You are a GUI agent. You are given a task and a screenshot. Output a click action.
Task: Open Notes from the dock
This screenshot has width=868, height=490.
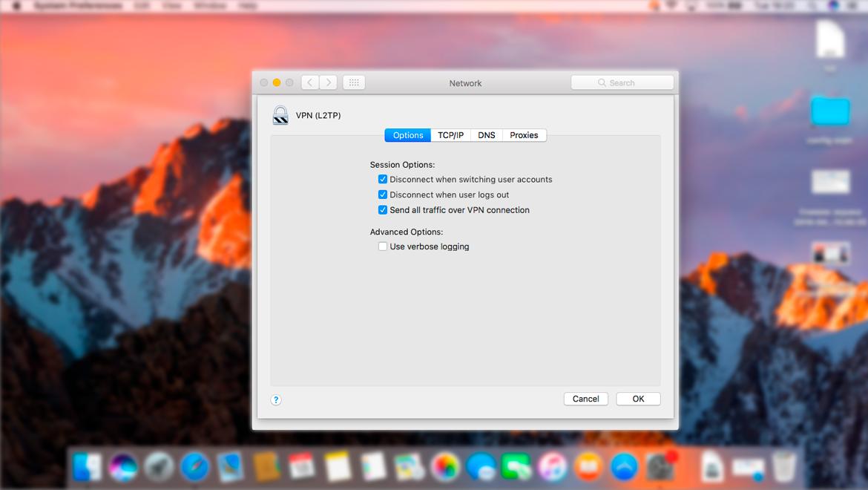338,467
